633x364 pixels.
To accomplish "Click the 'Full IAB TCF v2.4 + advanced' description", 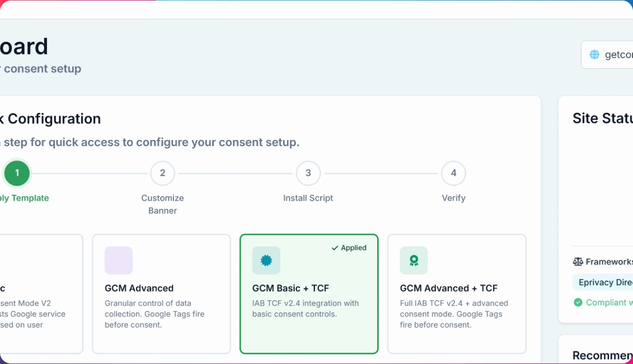I will point(454,314).
